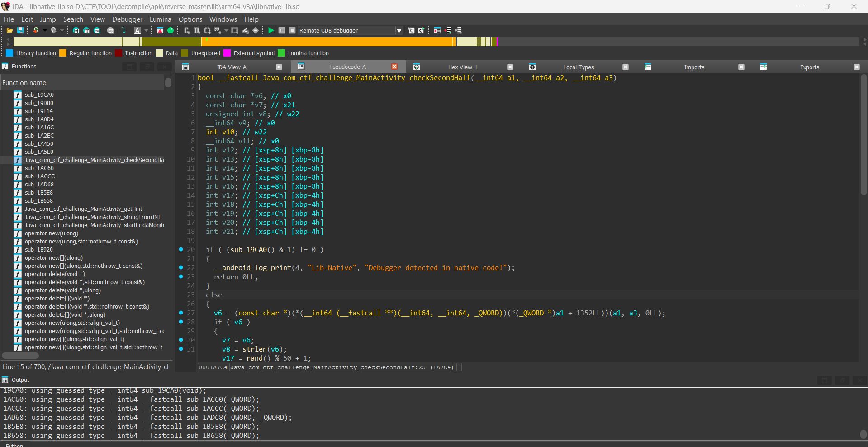
Task: Toggle breakpoint dot at line 22
Action: 181,267
